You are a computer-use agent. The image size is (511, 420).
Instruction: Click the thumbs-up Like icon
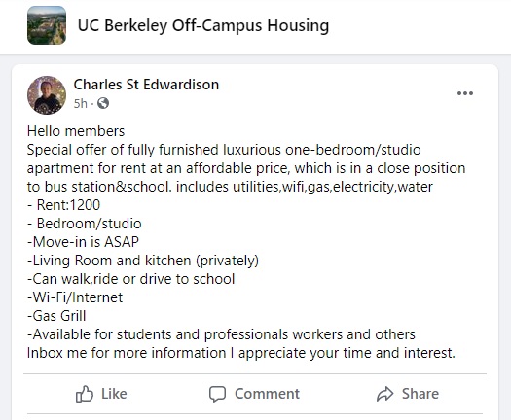point(85,394)
